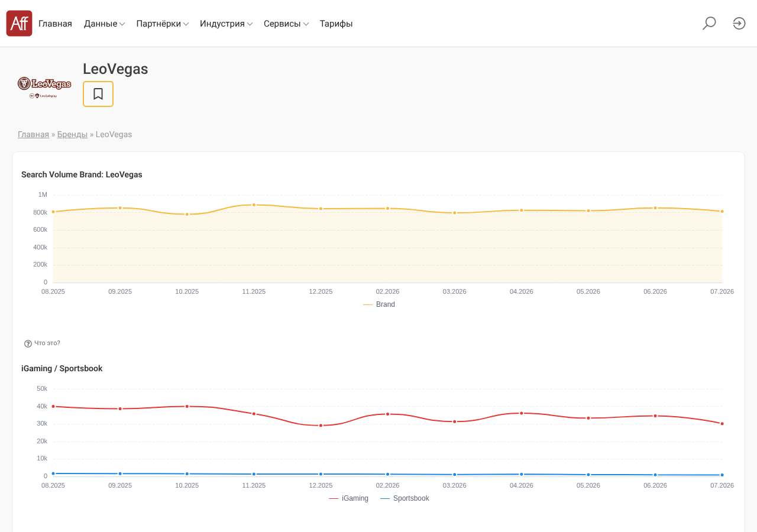Click the Aff site logo
Screen dimensions: 757x532
click(x=19, y=24)
